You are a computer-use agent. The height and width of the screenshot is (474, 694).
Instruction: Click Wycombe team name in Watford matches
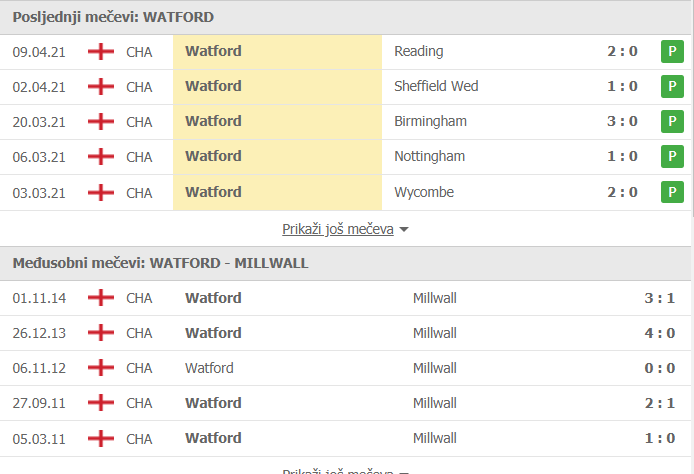(x=424, y=191)
